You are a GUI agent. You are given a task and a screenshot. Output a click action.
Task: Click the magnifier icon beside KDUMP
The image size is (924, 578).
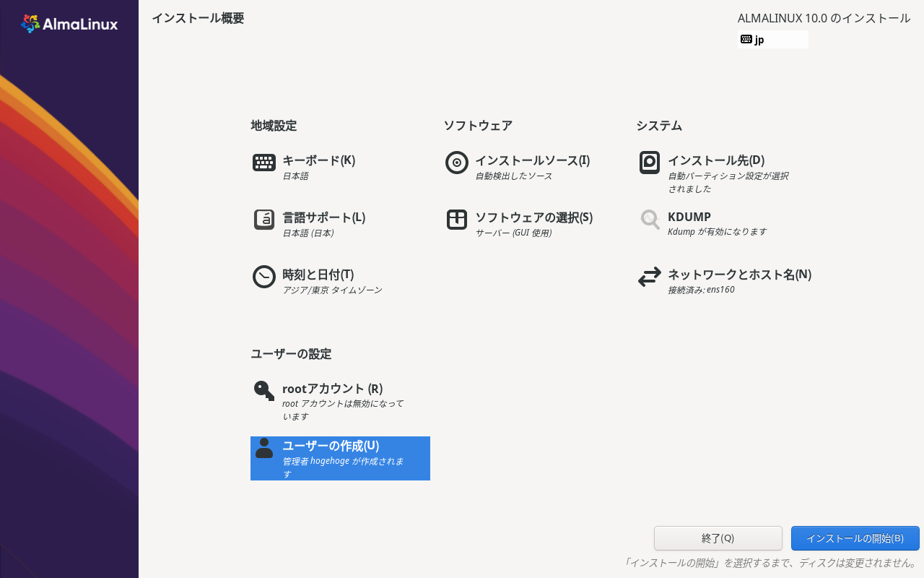pos(650,220)
